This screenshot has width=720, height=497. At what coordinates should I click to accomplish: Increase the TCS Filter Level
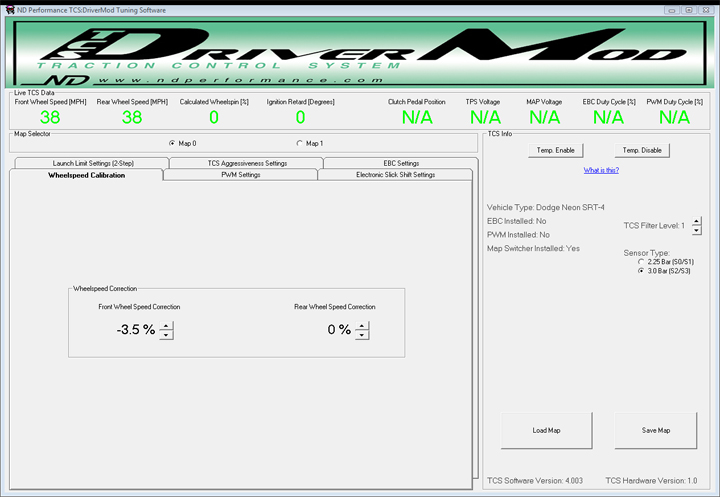click(697, 221)
